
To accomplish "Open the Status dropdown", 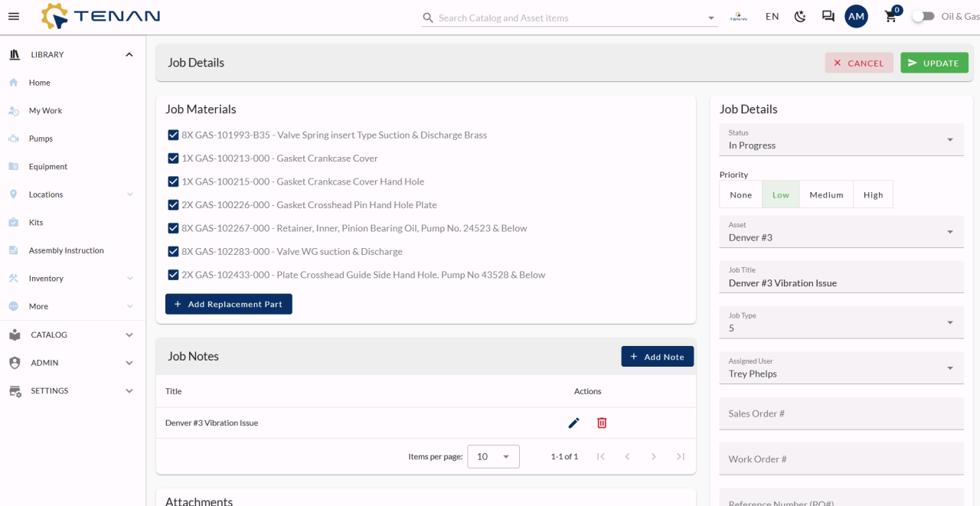I will click(x=841, y=140).
